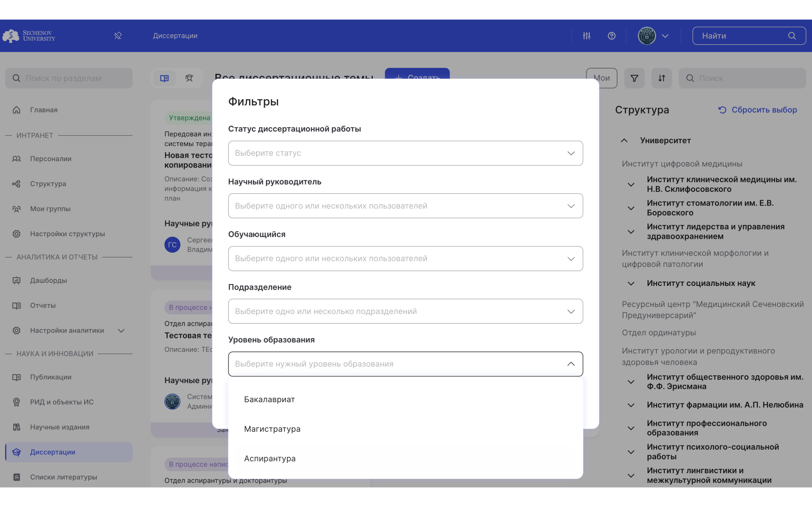
Task: Expand the Институт клинической медицины tree item
Action: (x=631, y=184)
